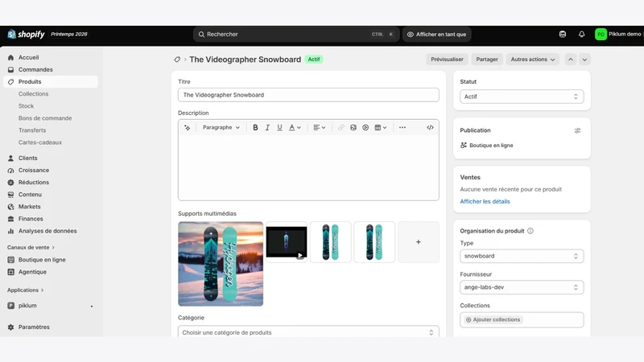Viewport: 644px width, 362px height.
Task: Open Publication settings icon
Action: (x=577, y=130)
